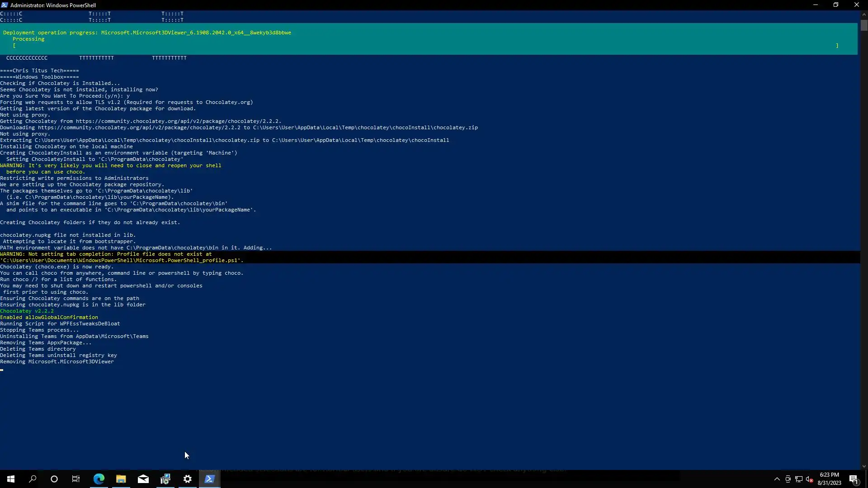Image resolution: width=868 pixels, height=488 pixels.
Task: Open the Meet Now tray icon
Action: [788, 479]
